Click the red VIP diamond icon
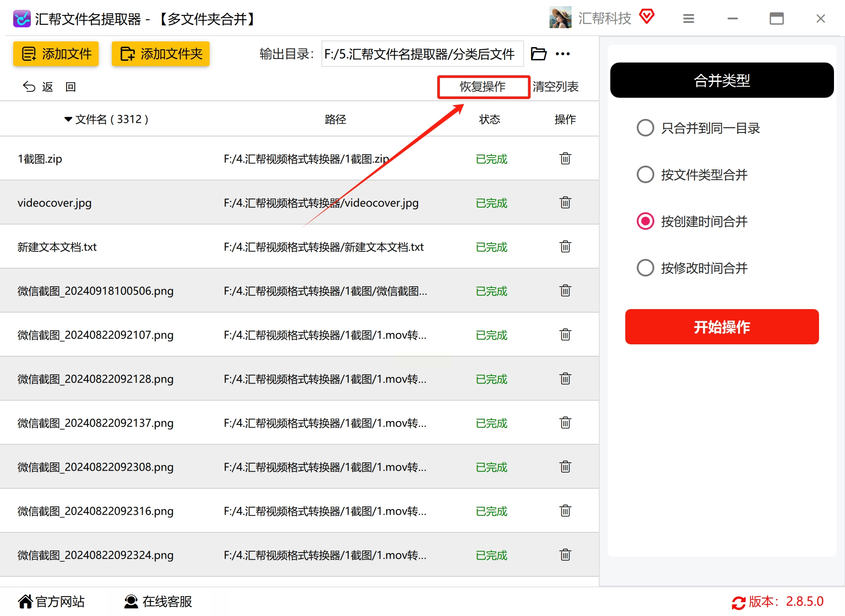This screenshot has height=616, width=845. [x=647, y=17]
